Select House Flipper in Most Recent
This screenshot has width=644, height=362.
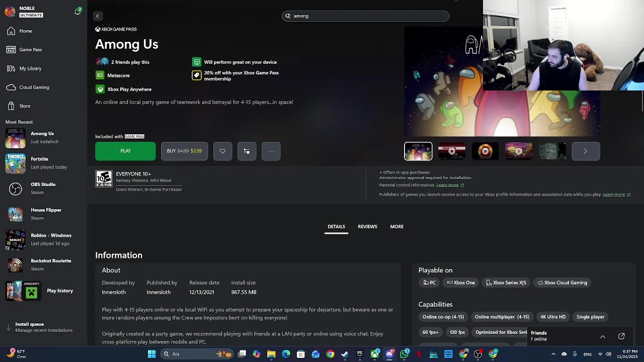click(x=44, y=214)
